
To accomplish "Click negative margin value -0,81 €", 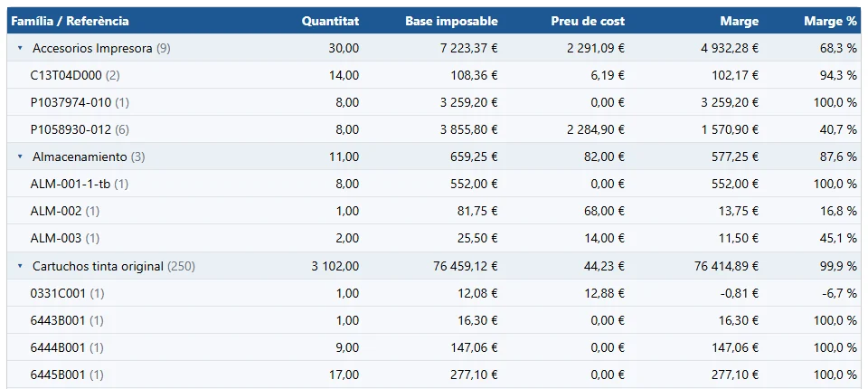I will pyautogui.click(x=740, y=293).
